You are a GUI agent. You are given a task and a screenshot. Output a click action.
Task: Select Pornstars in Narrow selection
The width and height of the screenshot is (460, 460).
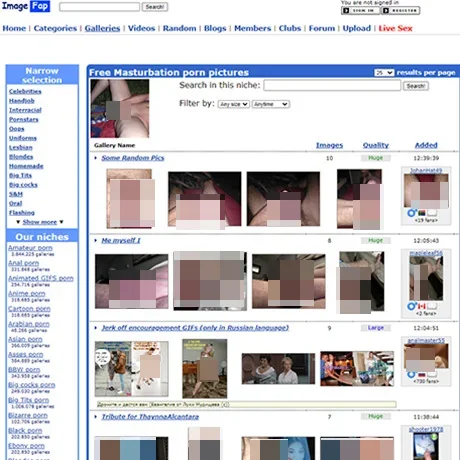click(x=24, y=119)
